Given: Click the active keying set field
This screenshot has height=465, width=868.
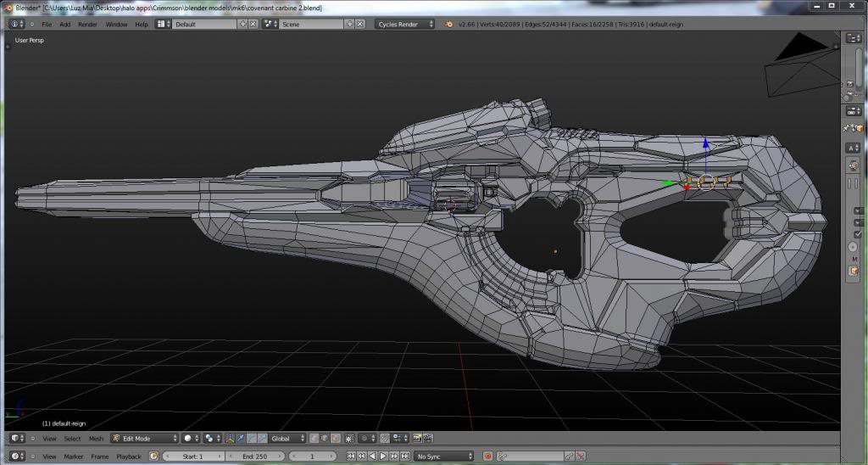Looking at the screenshot, I should (531, 457).
